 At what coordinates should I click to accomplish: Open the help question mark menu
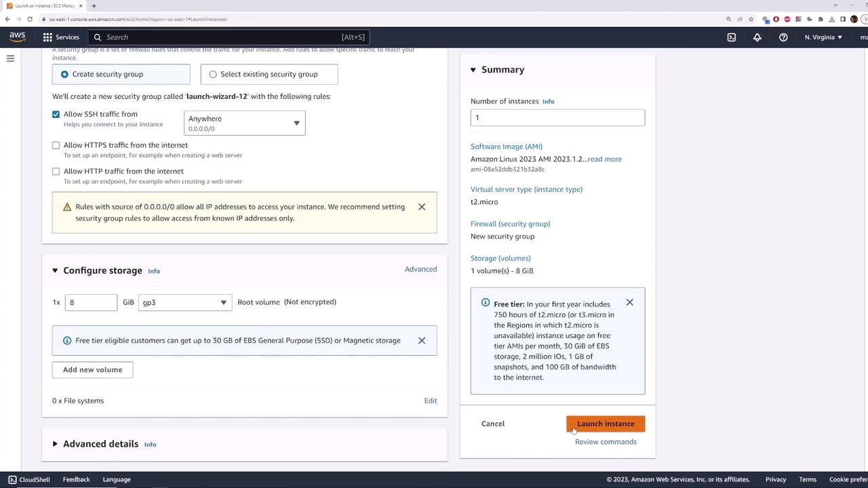click(x=783, y=37)
